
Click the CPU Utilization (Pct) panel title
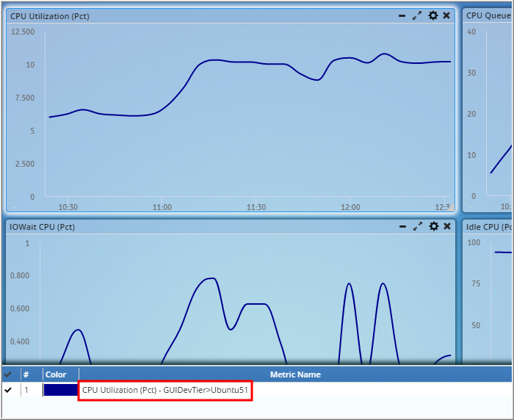pyautogui.click(x=50, y=15)
